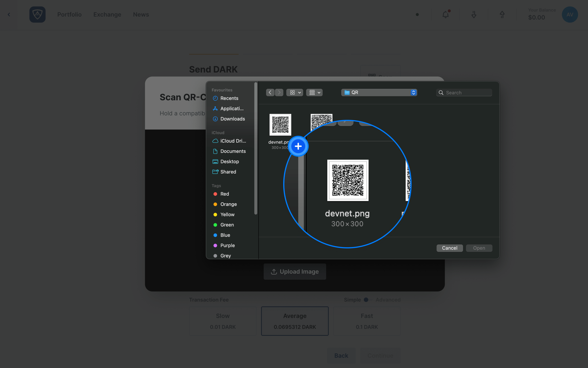Click the file dialog sidebar scrollbar

tap(256, 149)
